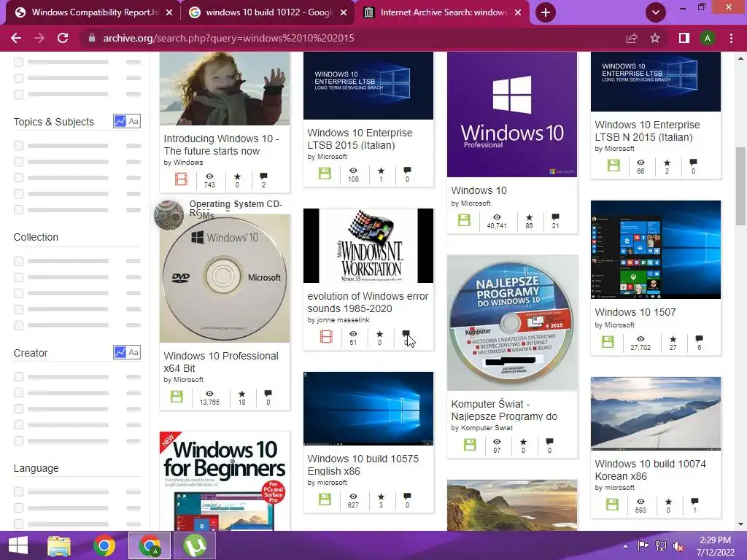Click floppy icon on build 10074 Korean card
This screenshot has height=560, width=747.
pyautogui.click(x=612, y=505)
